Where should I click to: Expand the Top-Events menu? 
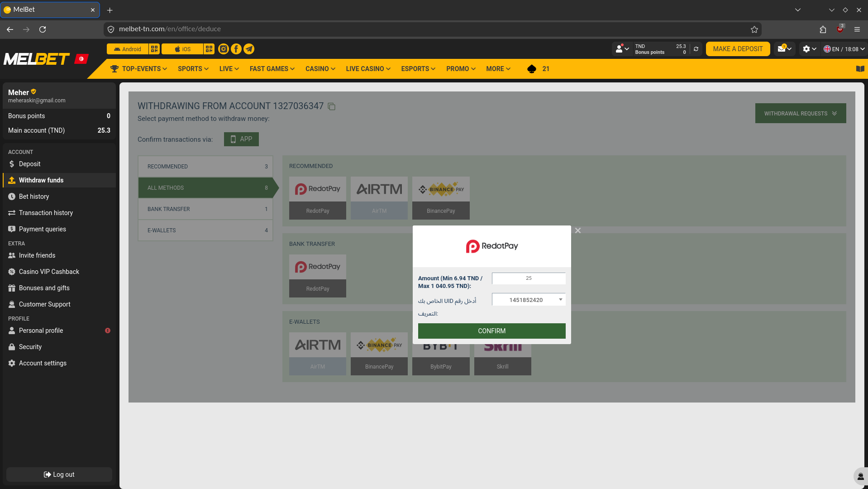click(x=138, y=69)
